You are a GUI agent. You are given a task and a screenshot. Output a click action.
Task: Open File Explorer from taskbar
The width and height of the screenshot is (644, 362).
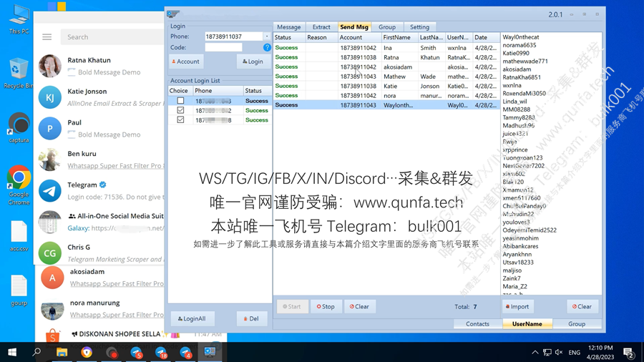pyautogui.click(x=62, y=352)
